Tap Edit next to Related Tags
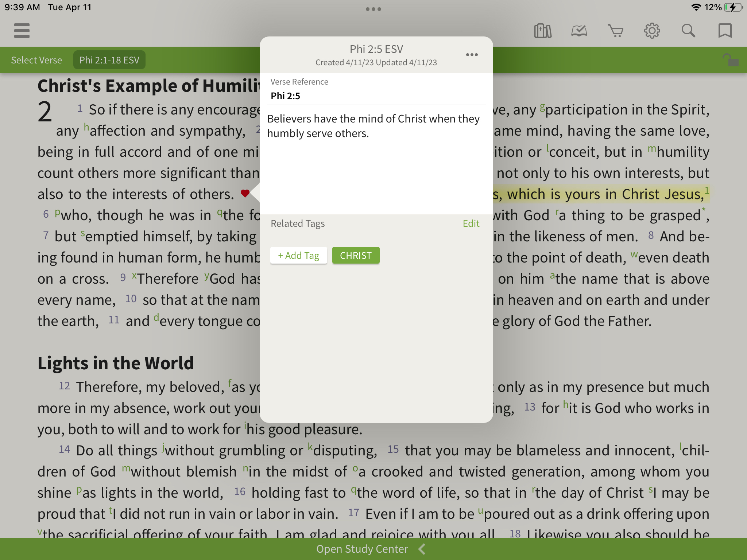 point(471,223)
